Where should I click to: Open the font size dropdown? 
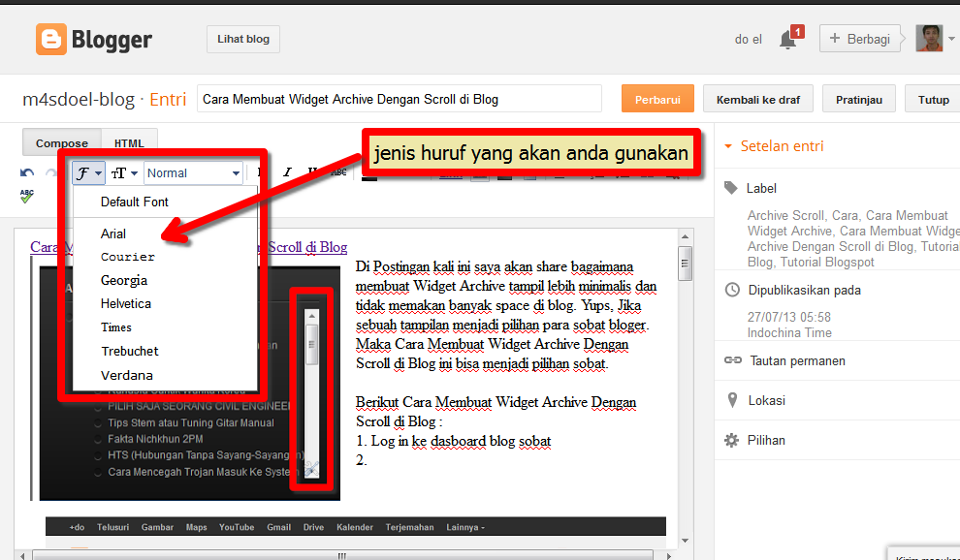(x=124, y=173)
